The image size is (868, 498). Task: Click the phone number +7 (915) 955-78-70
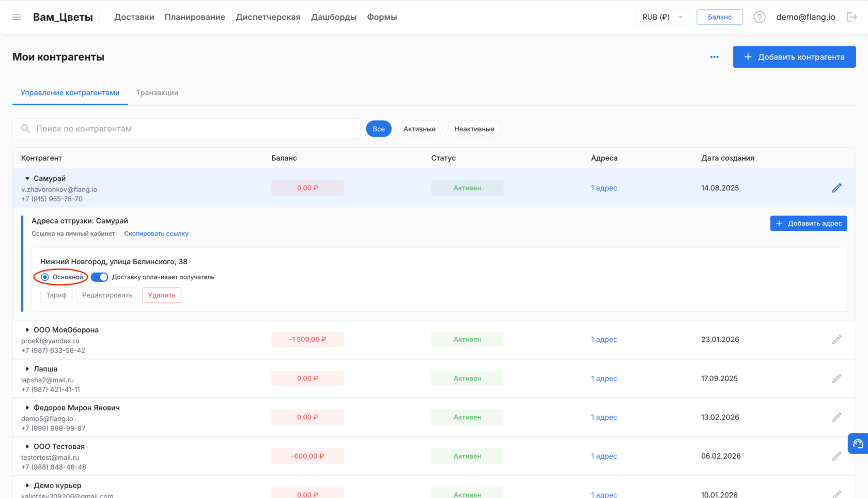pos(52,199)
